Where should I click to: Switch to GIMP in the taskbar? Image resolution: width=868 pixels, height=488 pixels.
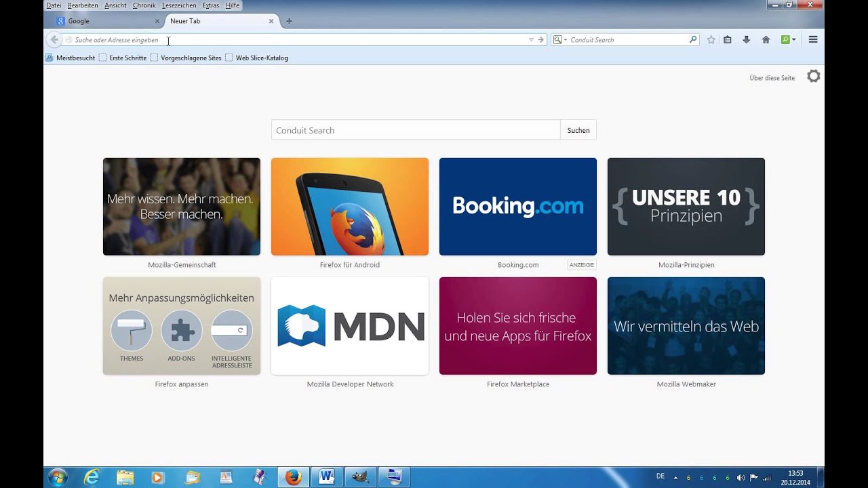pos(360,477)
